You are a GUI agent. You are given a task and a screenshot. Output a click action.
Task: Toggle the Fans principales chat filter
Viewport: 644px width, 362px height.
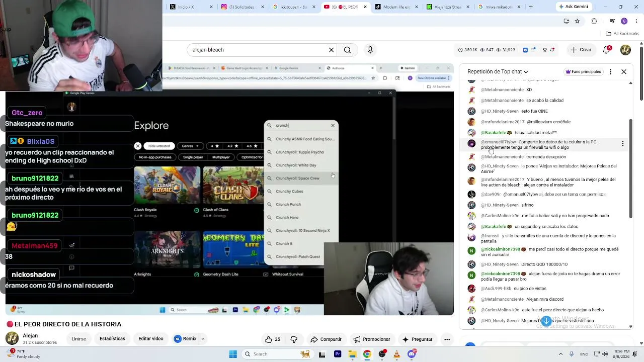tap(584, 71)
